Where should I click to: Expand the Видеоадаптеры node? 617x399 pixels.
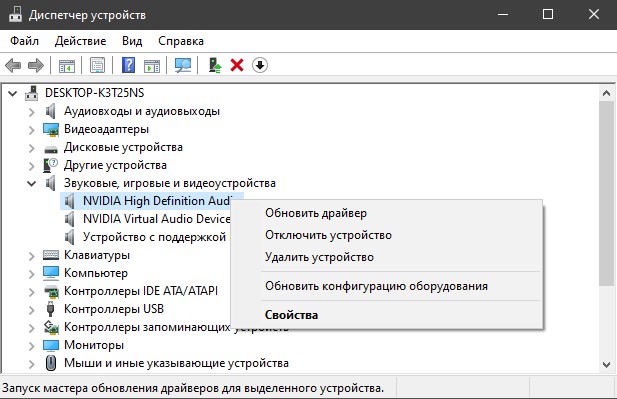[x=32, y=130]
